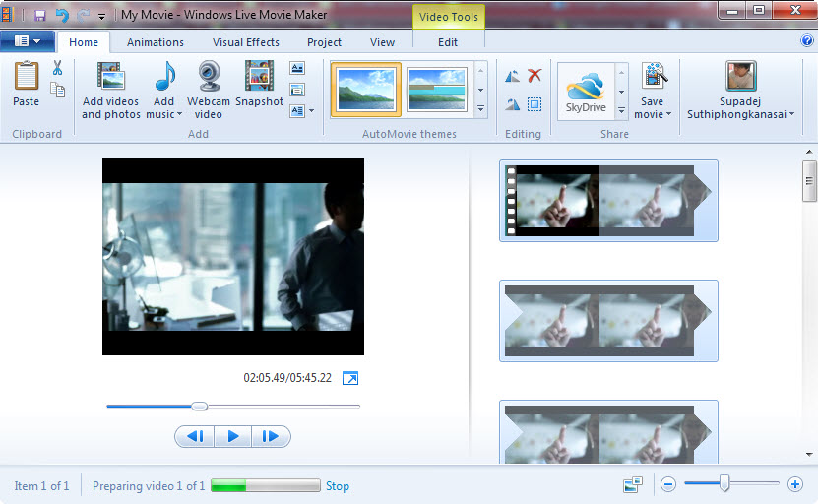Open the Visual Effects tab
This screenshot has height=504, width=818.
click(x=246, y=42)
